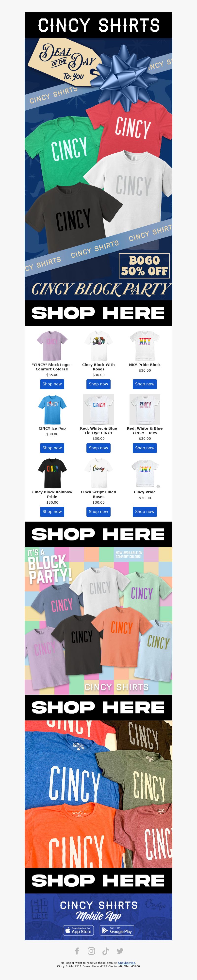Click the Cincy Shirts header logo banner
The width and height of the screenshot is (197, 980).
pos(98,25)
